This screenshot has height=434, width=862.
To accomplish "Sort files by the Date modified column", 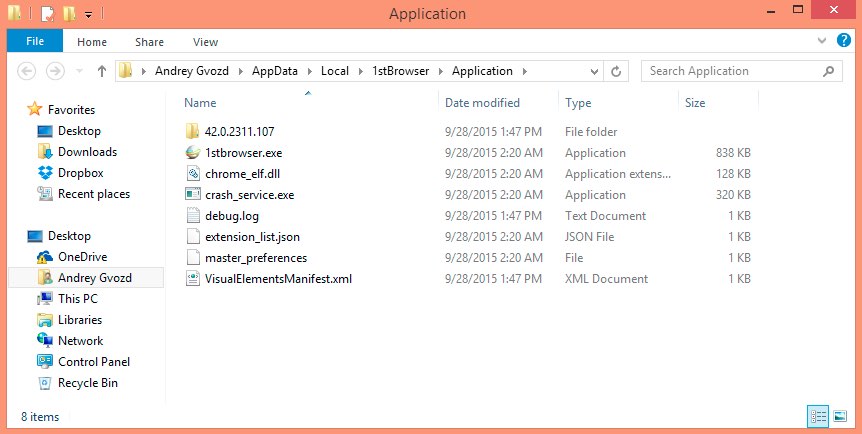I will point(482,102).
